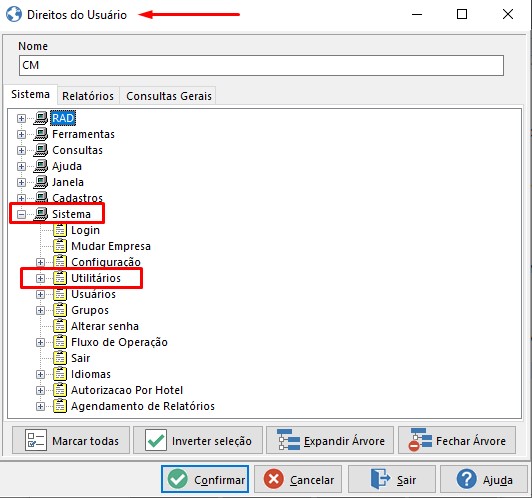Expand the Grupos node

click(40, 310)
